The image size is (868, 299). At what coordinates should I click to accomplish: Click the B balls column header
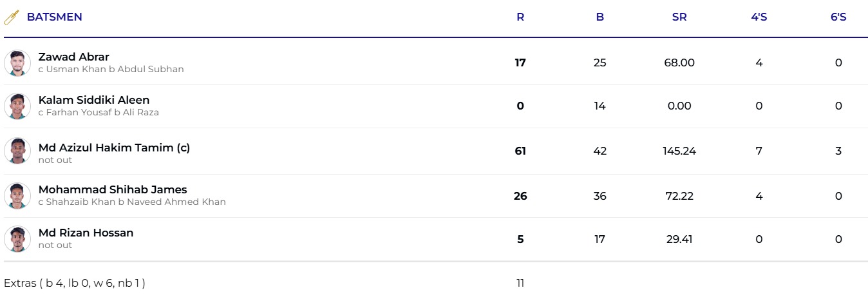pyautogui.click(x=599, y=17)
